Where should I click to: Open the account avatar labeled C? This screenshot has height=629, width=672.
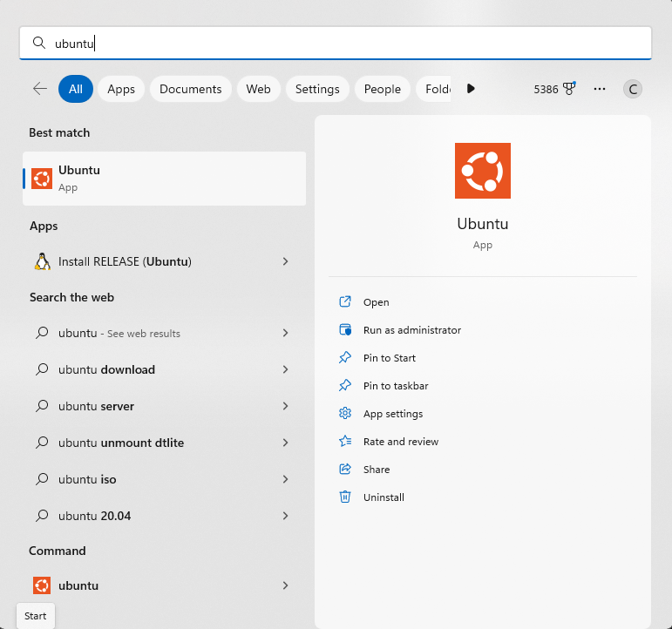coord(632,89)
